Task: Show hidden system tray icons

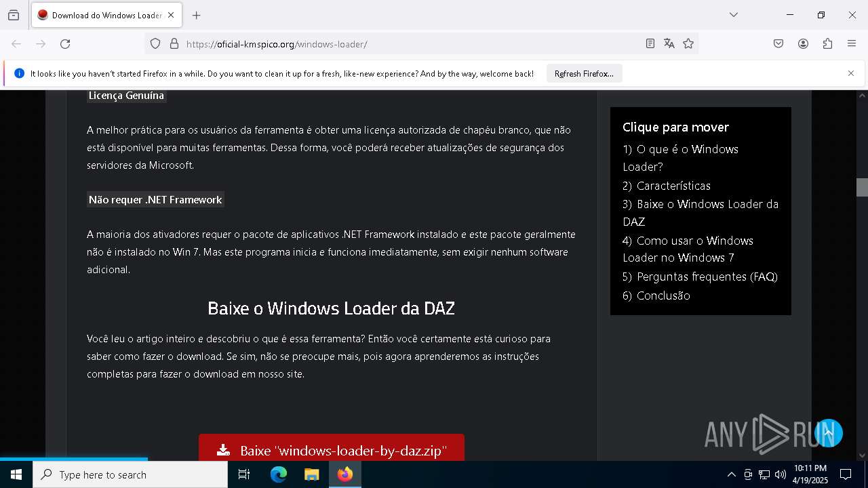Action: click(731, 474)
